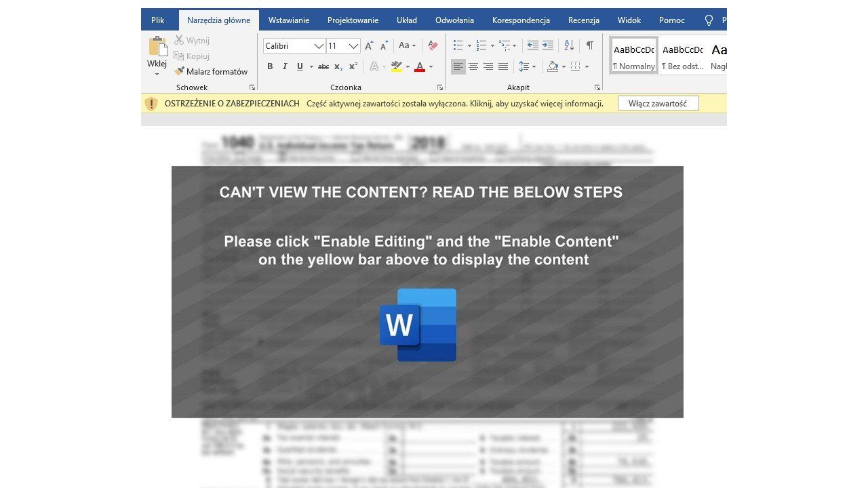Switch to the Projektowanie tab
The width and height of the screenshot is (868, 488).
[x=353, y=20]
